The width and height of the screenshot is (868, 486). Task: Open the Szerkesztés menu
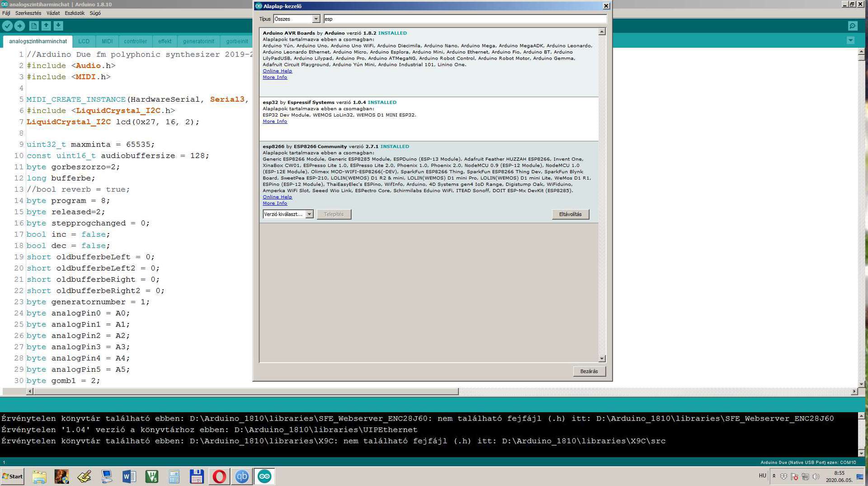click(x=28, y=13)
